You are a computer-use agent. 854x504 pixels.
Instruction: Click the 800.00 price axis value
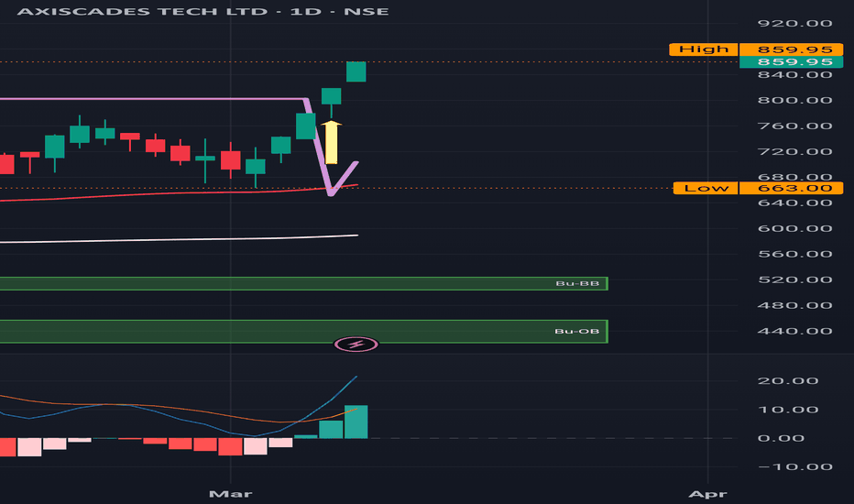(794, 100)
